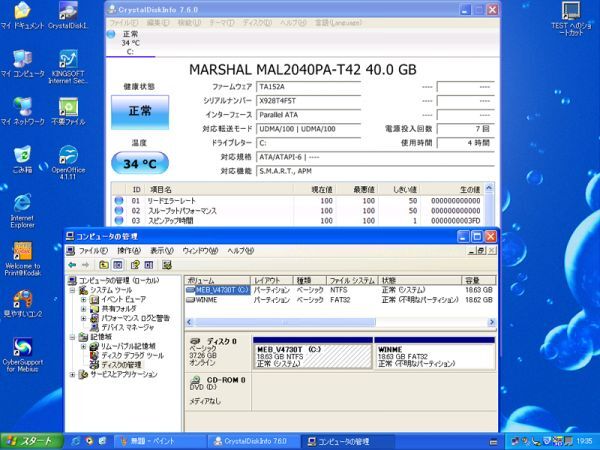Open ウィンドウ(W) menu in コンピュータの管理
Viewport: 600px width, 450px height.
click(x=200, y=251)
